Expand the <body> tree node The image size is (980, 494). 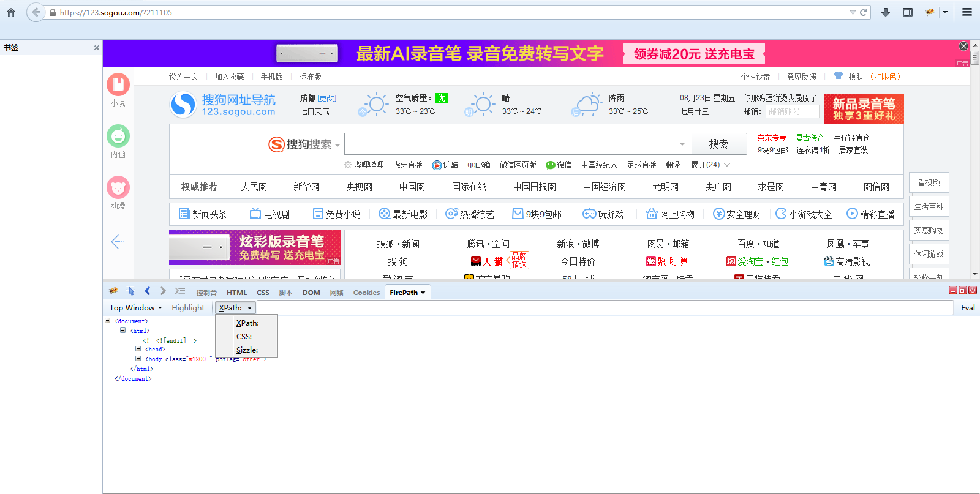point(138,358)
